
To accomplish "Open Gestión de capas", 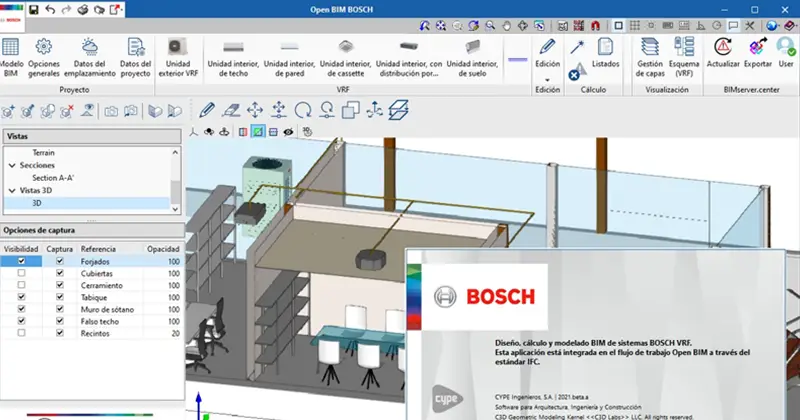I will pyautogui.click(x=649, y=57).
